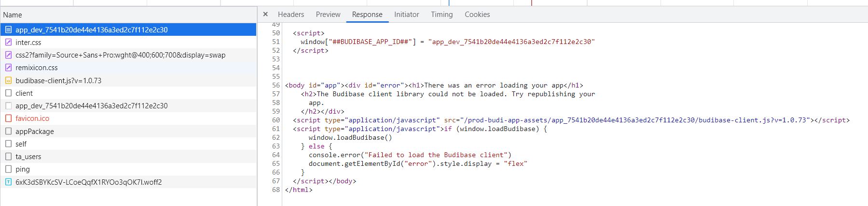Click red icon beside favicon.ico
This screenshot has width=868, height=206.
click(8, 118)
